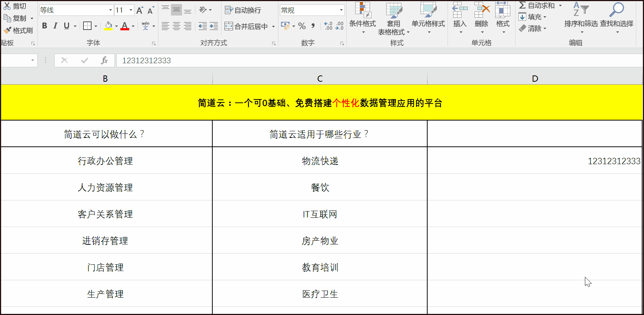Open the Name Box dropdown arrow
The height and width of the screenshot is (315, 644).
[32, 60]
